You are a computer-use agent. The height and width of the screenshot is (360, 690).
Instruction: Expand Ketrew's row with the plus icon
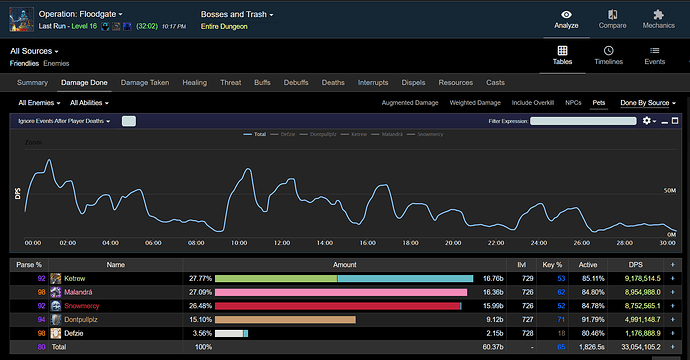point(672,278)
